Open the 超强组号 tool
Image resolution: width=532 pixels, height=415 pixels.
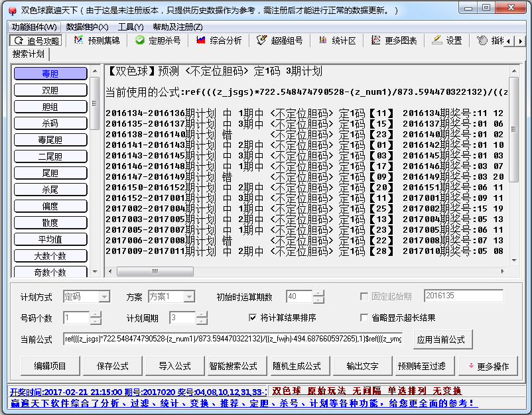click(x=280, y=40)
